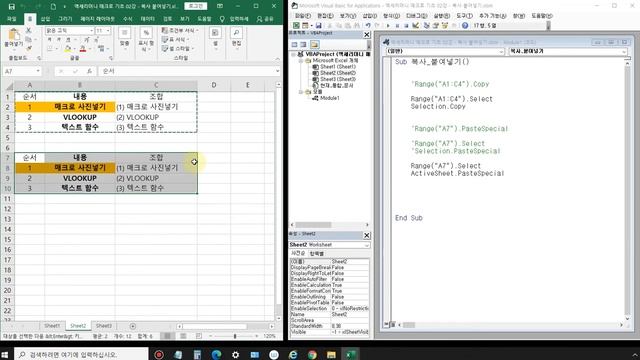Click the View Object icon in Project panel

click(x=303, y=44)
